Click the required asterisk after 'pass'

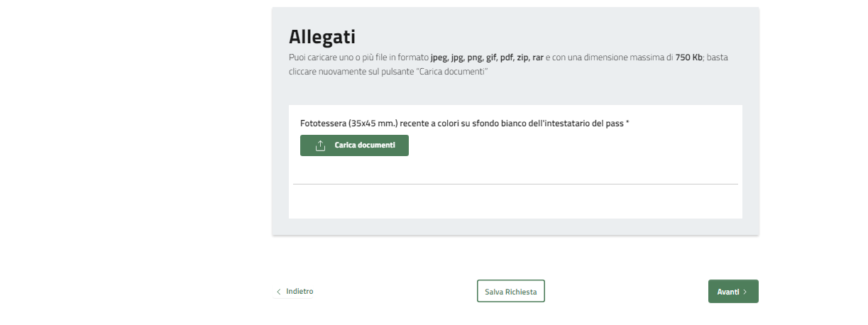(627, 123)
